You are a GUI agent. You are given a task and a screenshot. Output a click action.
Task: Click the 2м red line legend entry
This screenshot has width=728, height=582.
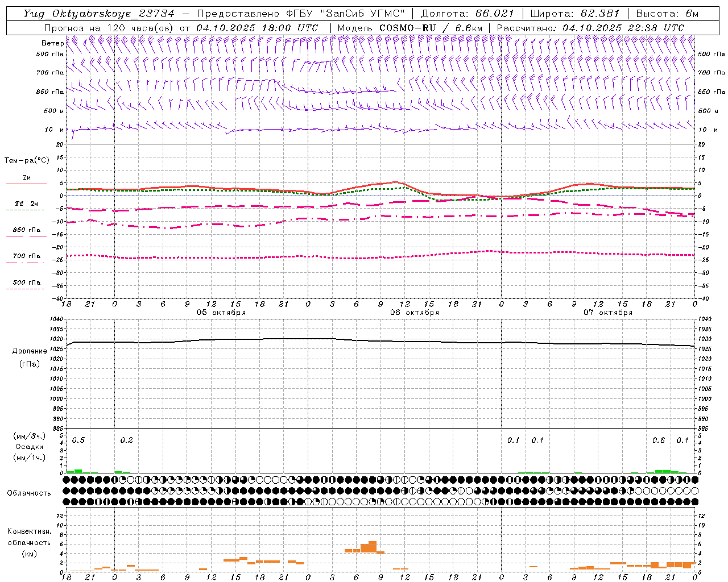pyautogui.click(x=27, y=180)
